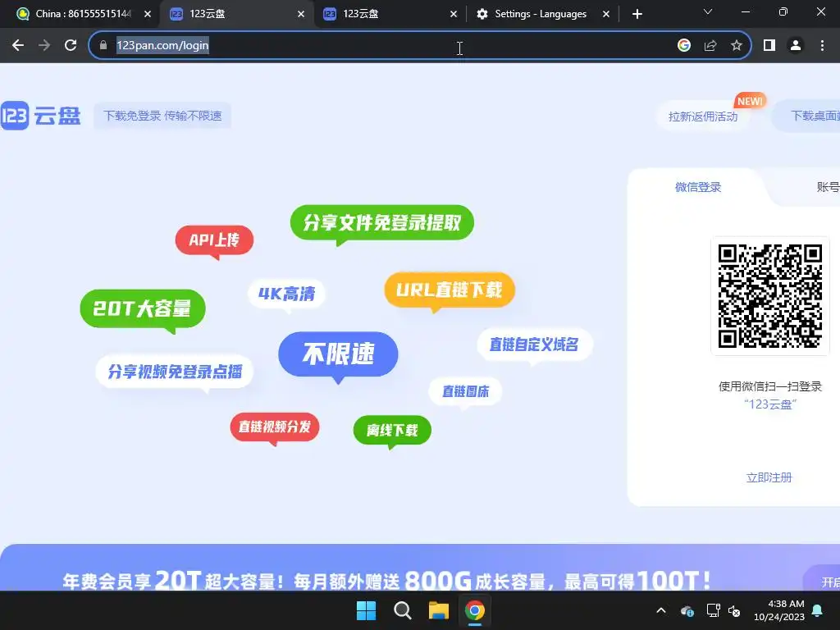Open Windows Start menu
The width and height of the screenshot is (840, 630).
click(367, 610)
